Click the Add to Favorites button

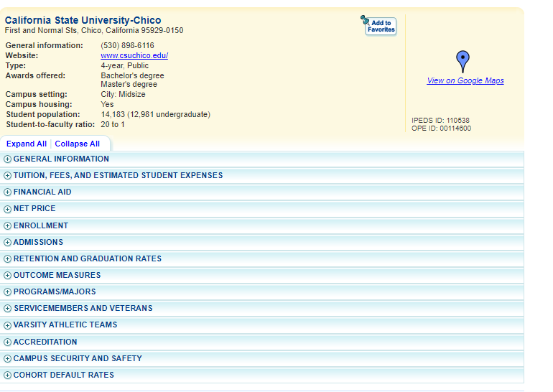click(380, 26)
